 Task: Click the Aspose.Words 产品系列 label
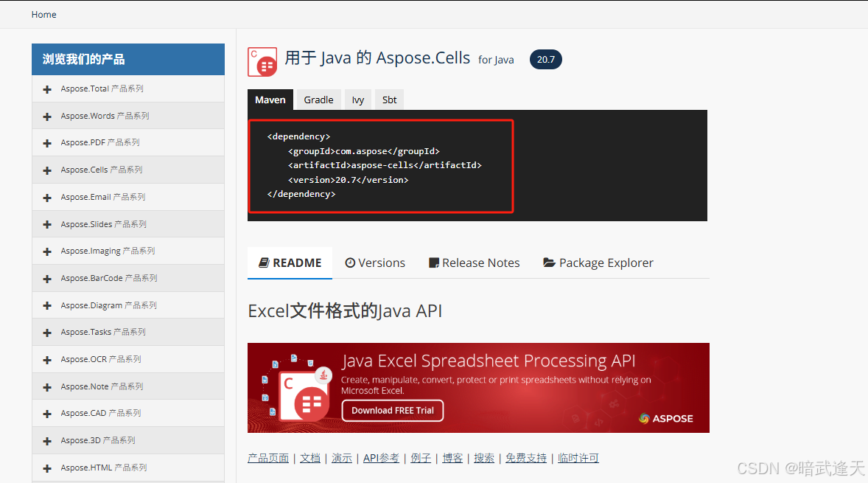(x=105, y=116)
